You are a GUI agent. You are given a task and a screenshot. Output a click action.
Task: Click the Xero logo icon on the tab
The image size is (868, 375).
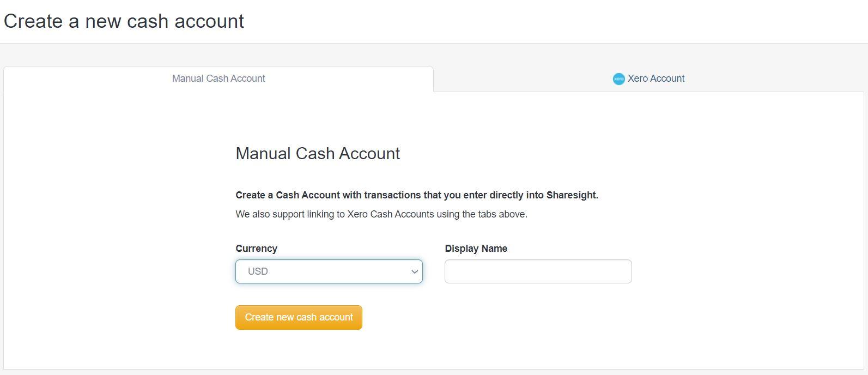coord(618,78)
